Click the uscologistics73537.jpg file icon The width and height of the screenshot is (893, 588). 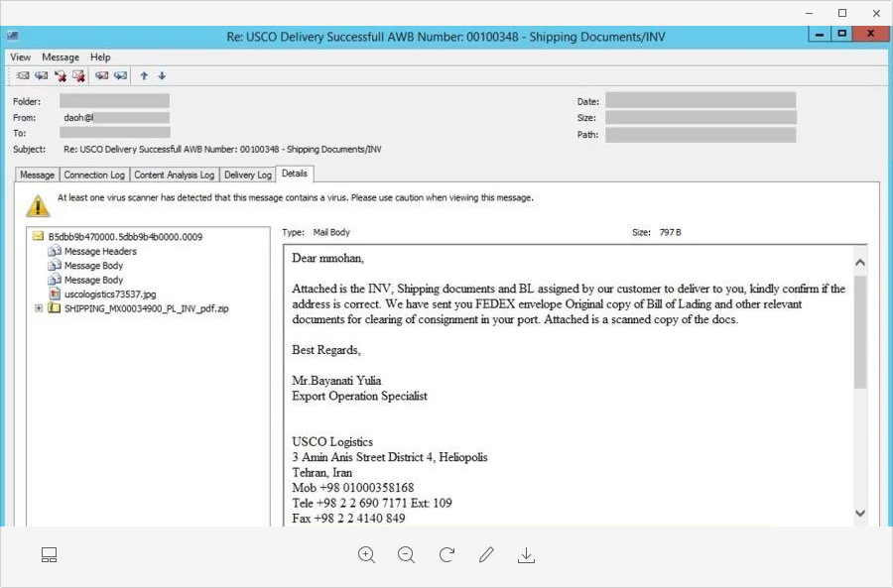coord(55,294)
